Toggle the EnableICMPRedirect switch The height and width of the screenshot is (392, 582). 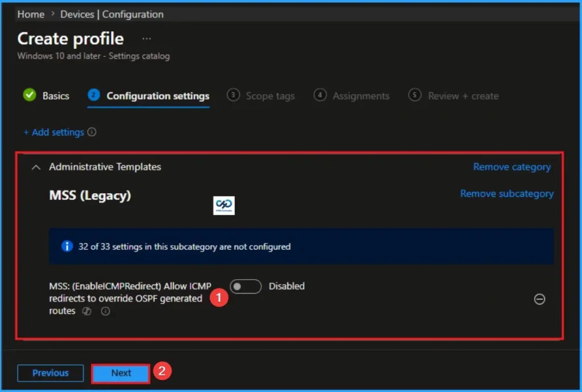coord(246,286)
